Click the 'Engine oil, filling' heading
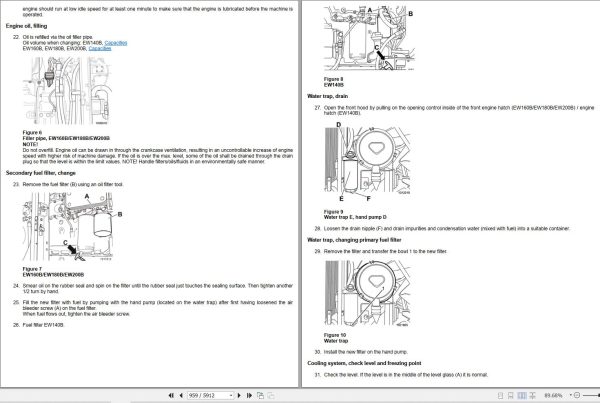The image size is (600, 403). (26, 26)
